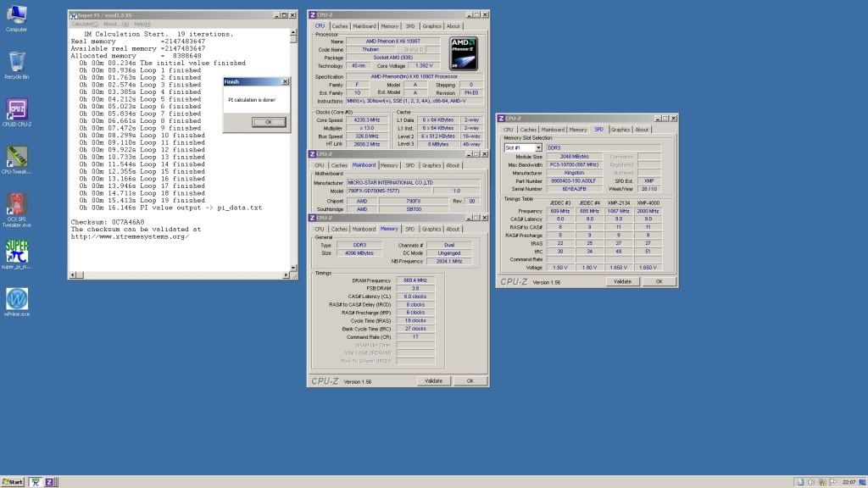The width and height of the screenshot is (868, 488).
Task: Click the Super PI taskbar icon
Action: pyautogui.click(x=36, y=481)
